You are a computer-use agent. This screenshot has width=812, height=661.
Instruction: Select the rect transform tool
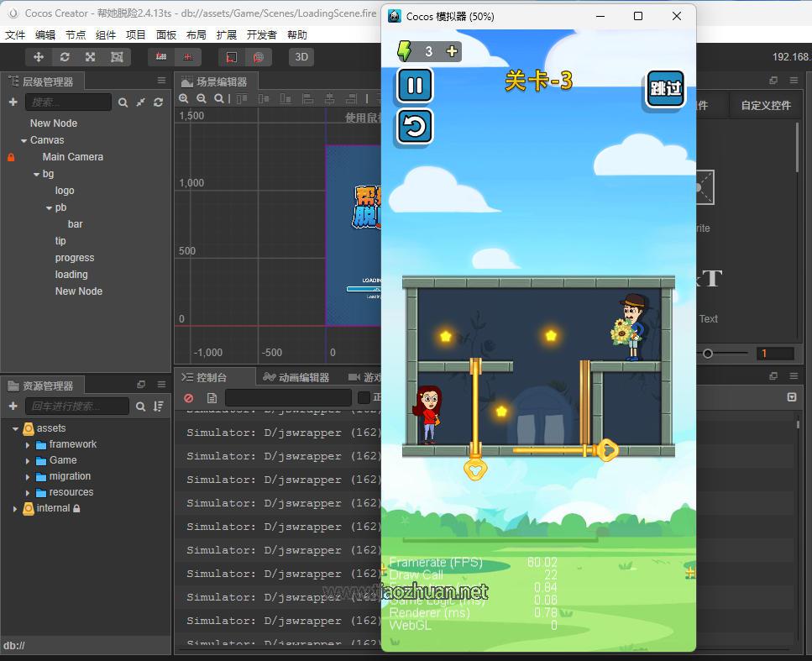point(117,57)
